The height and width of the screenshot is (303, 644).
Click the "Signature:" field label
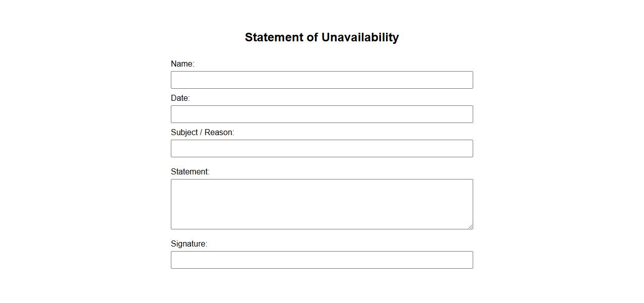click(x=189, y=244)
